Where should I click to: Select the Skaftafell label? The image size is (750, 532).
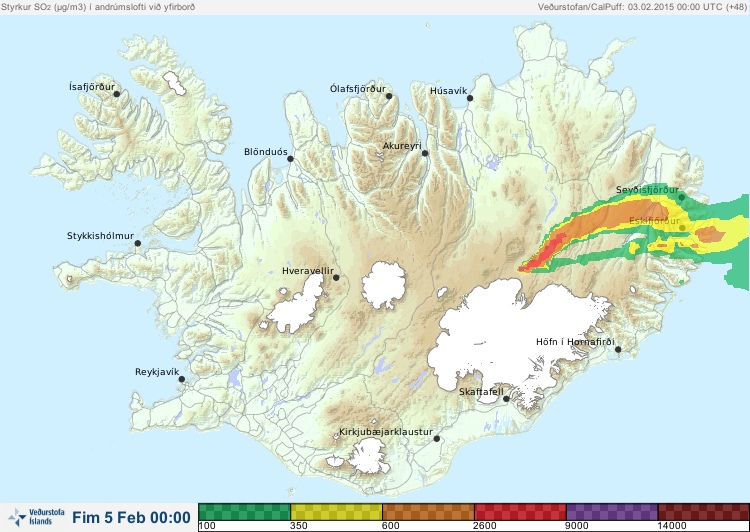point(481,392)
